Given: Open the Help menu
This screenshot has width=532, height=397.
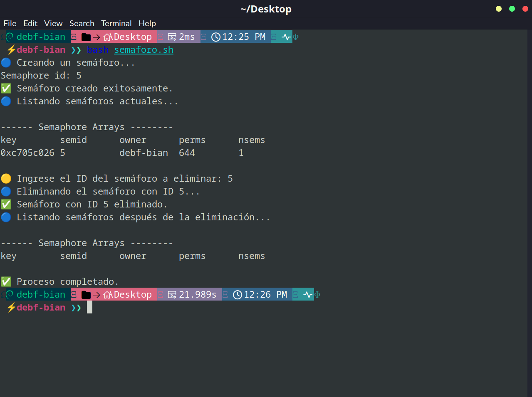Looking at the screenshot, I should [147, 23].
